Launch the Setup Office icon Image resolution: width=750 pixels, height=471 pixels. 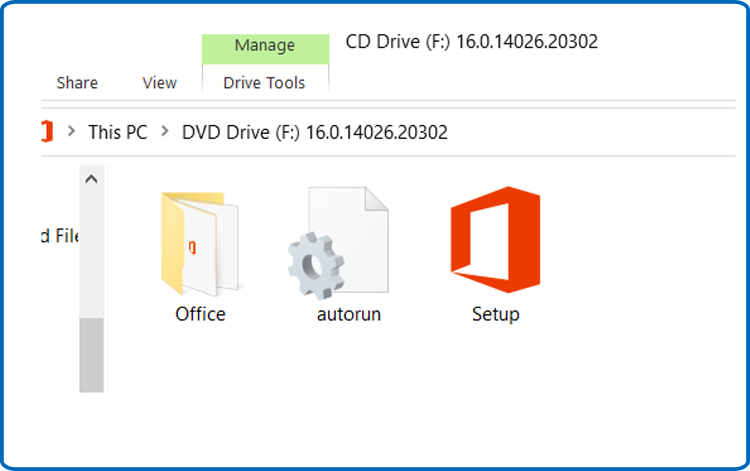click(495, 240)
